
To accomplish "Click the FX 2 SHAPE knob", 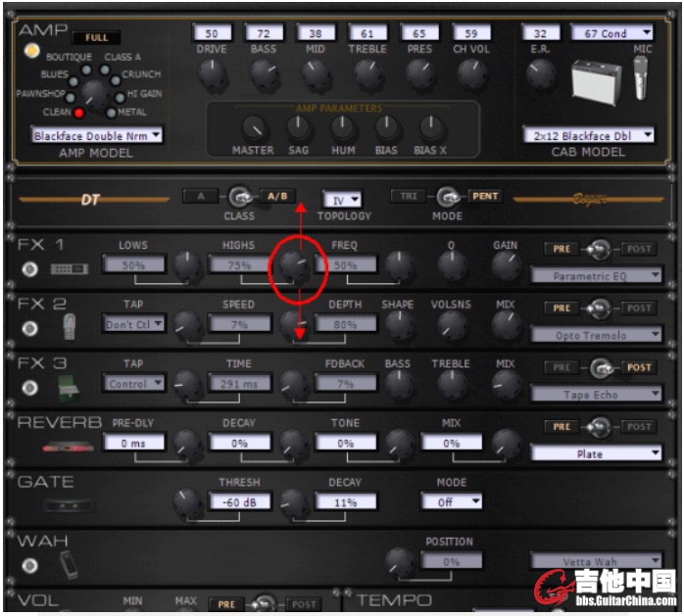I will (399, 325).
